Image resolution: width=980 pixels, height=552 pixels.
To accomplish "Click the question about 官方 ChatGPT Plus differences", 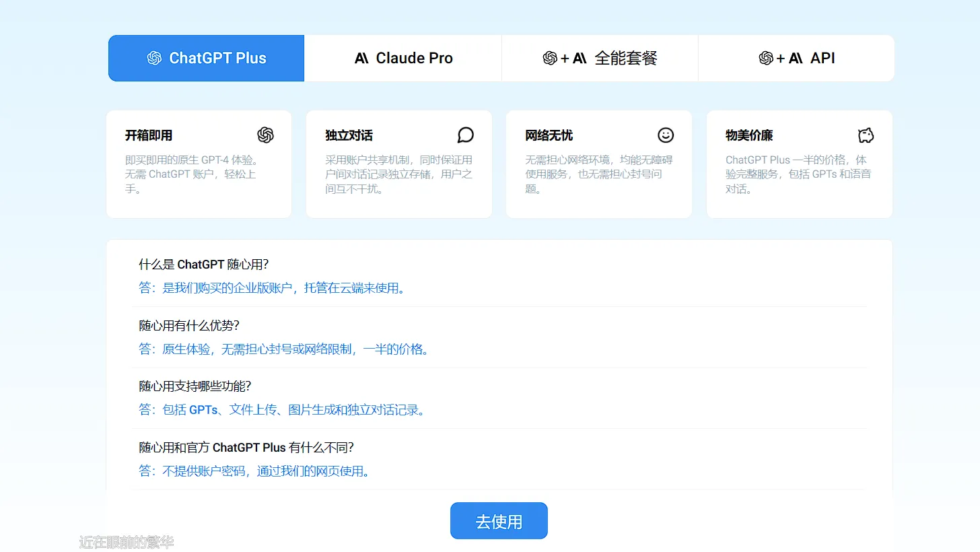I will pyautogui.click(x=246, y=448).
